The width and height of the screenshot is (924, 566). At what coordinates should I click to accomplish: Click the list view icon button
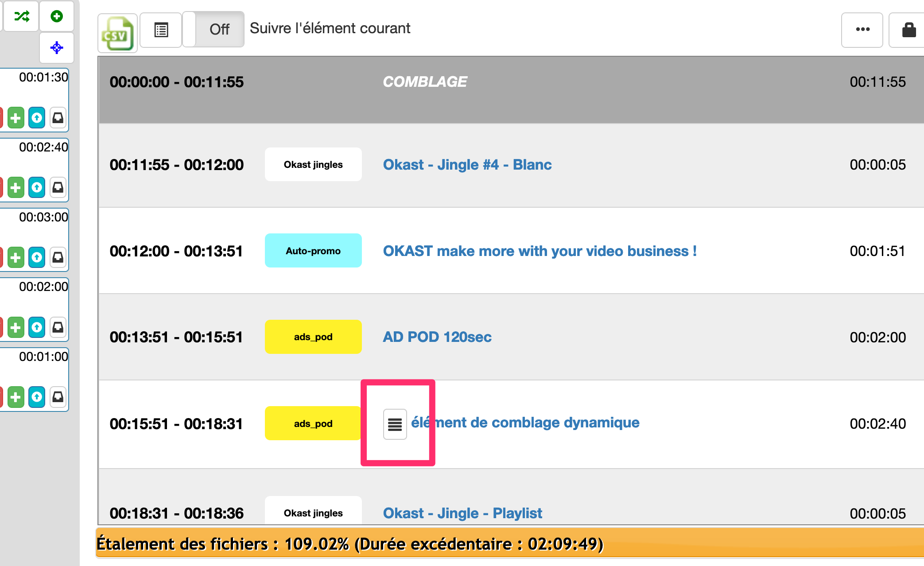[x=161, y=30]
